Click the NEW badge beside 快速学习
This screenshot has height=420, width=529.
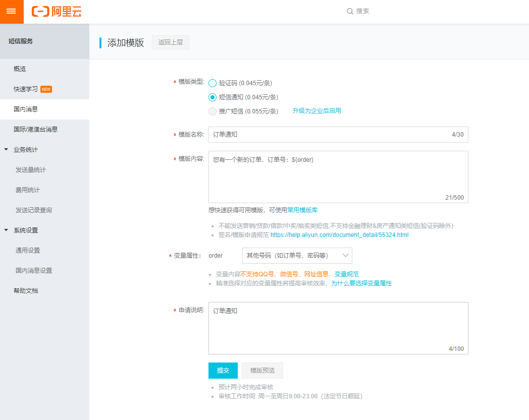(46, 89)
